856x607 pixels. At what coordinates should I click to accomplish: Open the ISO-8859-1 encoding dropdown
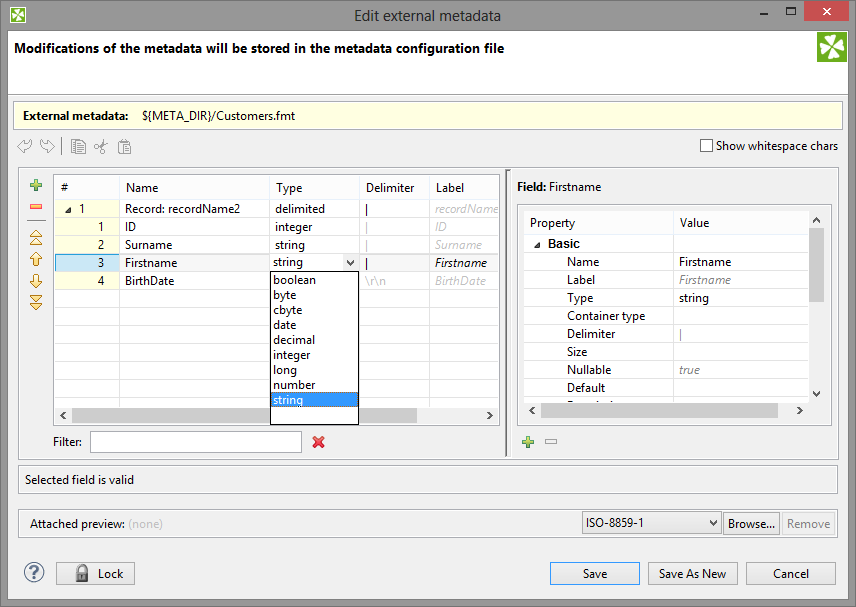[651, 523]
